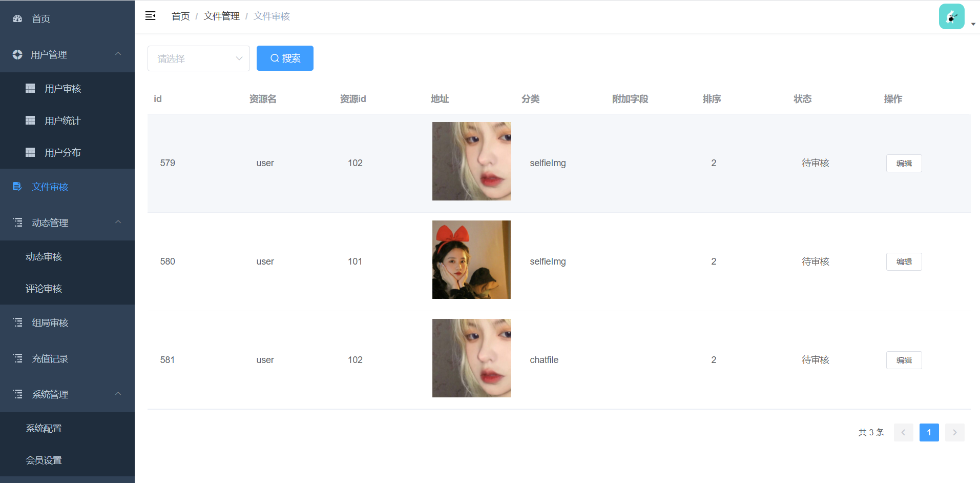Viewport: 980px width, 483px height.
Task: Click the 用户管理 sidebar icon
Action: 17,54
